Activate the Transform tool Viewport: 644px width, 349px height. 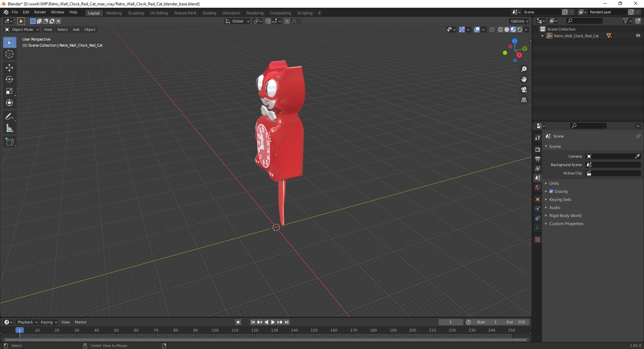coord(9,103)
